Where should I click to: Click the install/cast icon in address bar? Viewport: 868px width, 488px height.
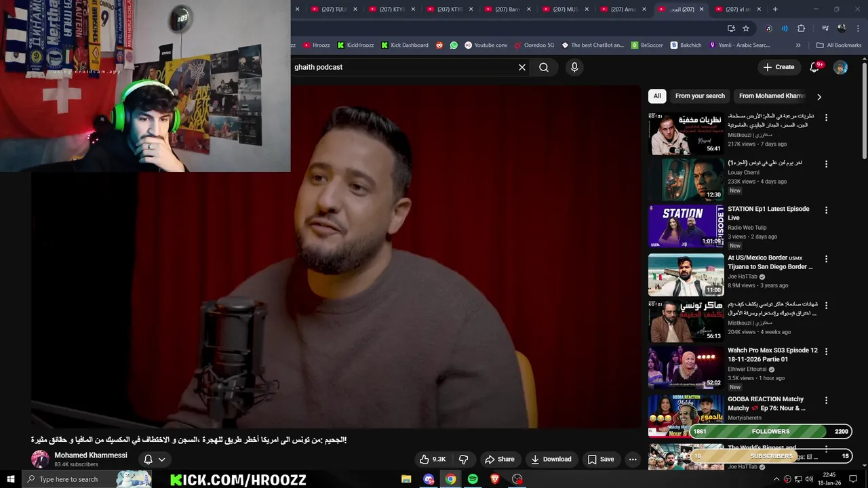click(x=731, y=28)
